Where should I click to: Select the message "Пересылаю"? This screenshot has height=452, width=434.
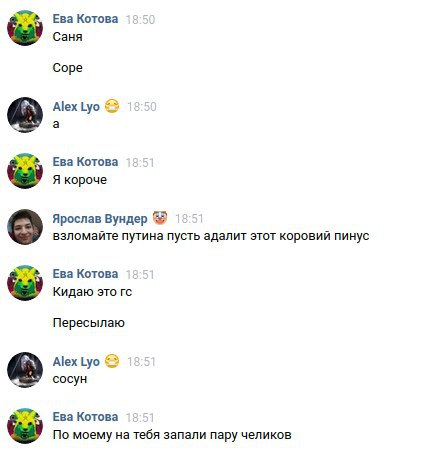click(89, 323)
